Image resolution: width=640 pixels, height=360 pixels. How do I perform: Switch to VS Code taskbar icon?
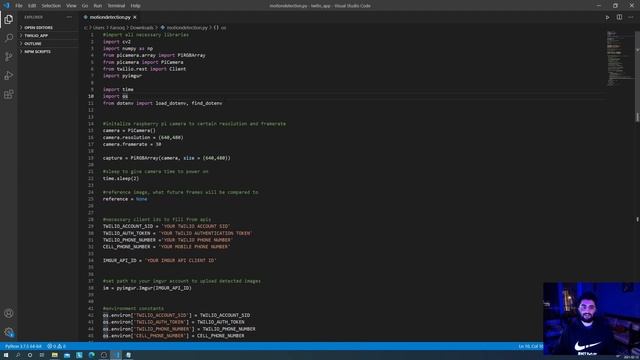tap(116, 355)
